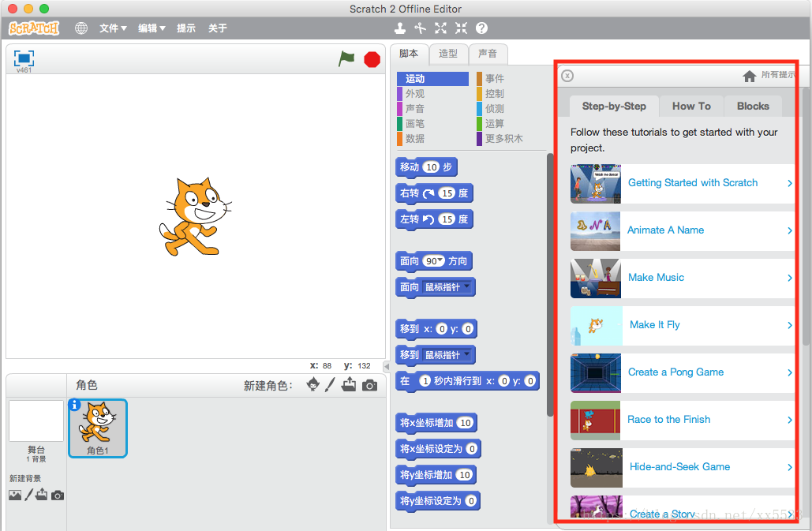Go to all tips home icon
This screenshot has width=812, height=531.
750,77
